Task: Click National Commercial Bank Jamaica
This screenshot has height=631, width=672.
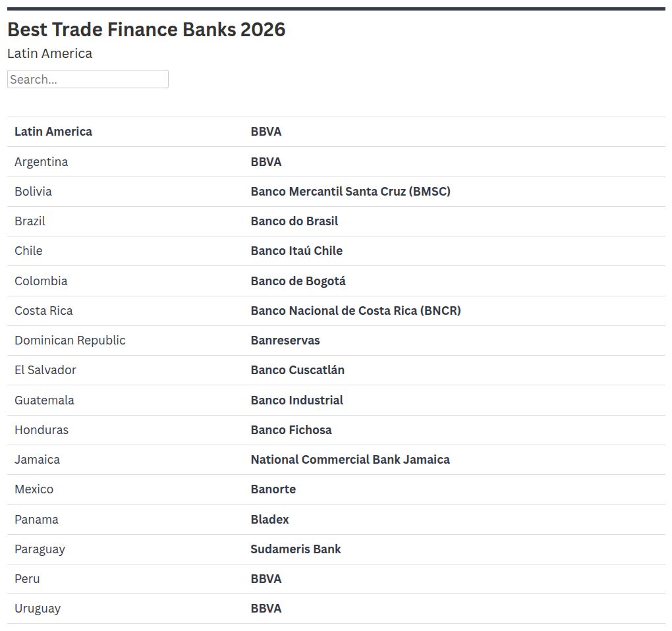Action: [x=350, y=460]
